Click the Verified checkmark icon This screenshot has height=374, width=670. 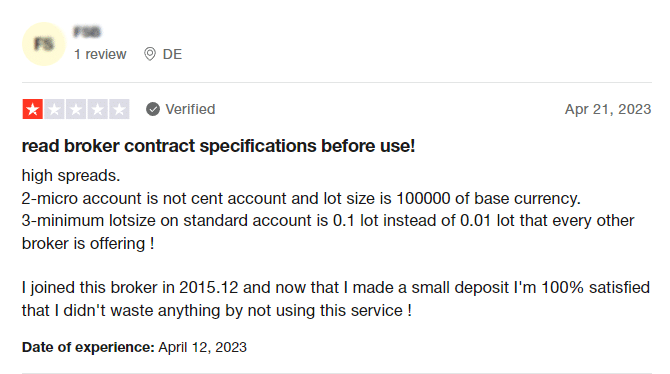click(153, 109)
